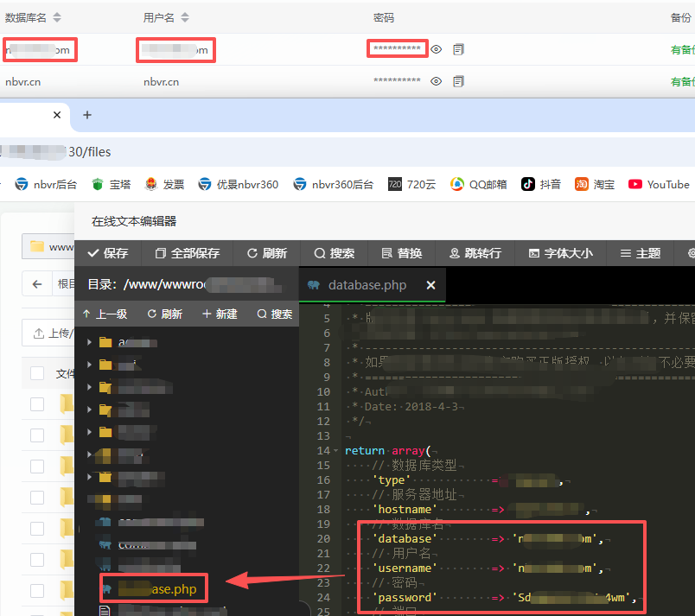Open the nbvr后台 bookmark
The image size is (695, 616).
click(46, 184)
